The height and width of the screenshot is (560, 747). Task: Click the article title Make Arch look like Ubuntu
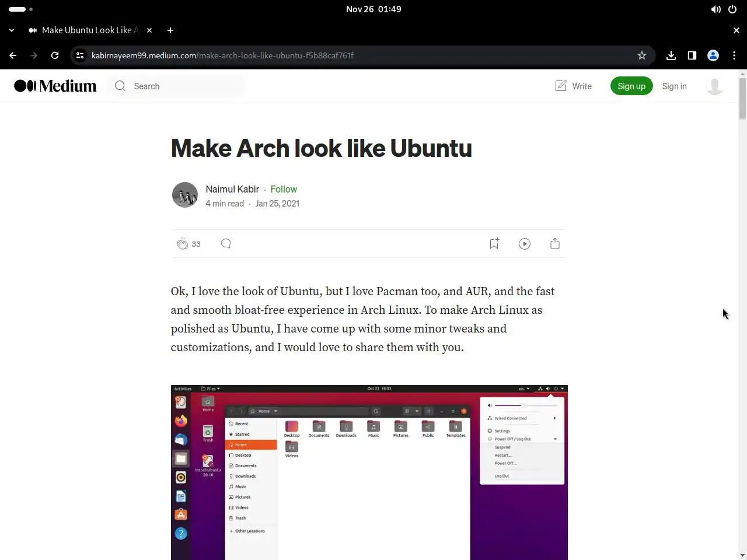322,148
